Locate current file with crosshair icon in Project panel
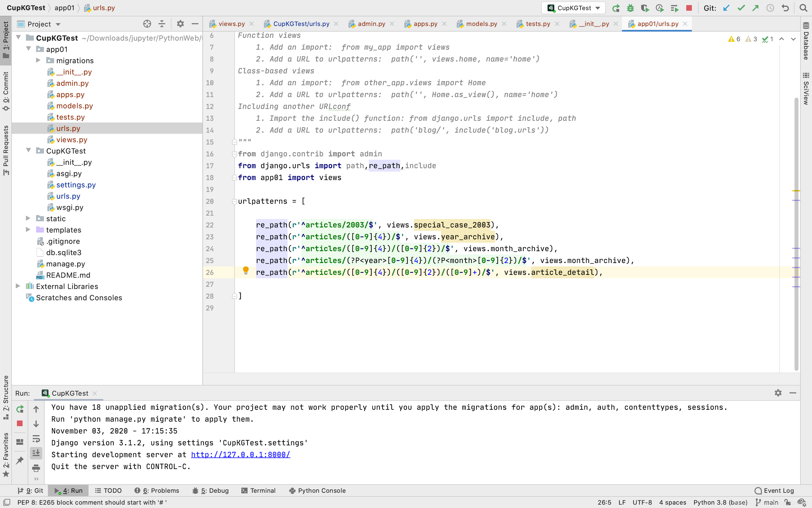Image resolution: width=812 pixels, height=508 pixels. (147, 24)
